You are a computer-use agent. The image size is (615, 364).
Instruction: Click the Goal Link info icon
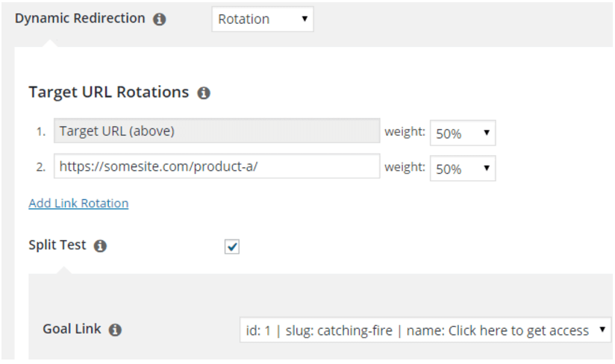(x=115, y=330)
